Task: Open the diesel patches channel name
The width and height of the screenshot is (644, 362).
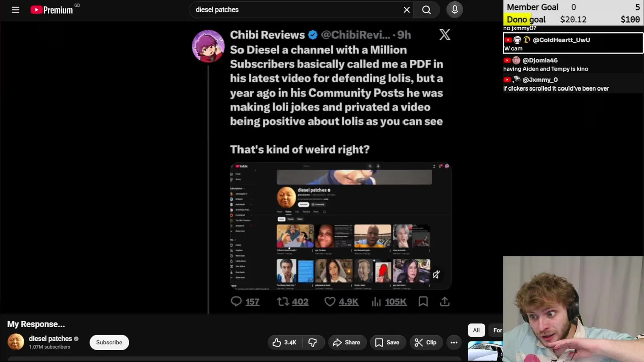Action: pos(50,338)
